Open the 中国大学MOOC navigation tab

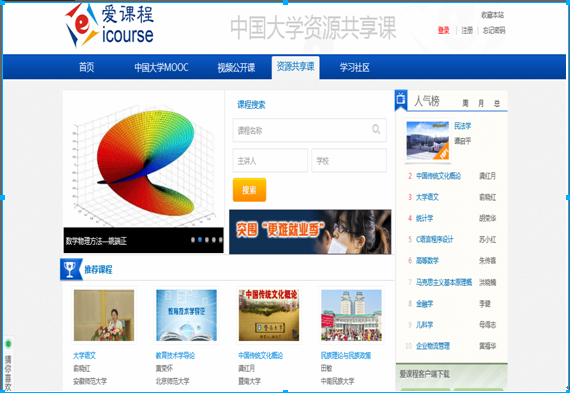[161, 67]
